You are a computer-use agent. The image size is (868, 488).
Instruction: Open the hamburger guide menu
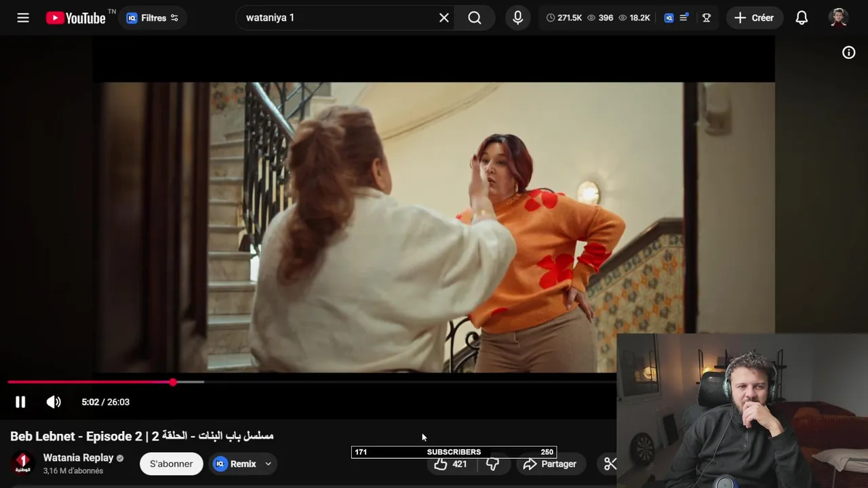[x=23, y=18]
